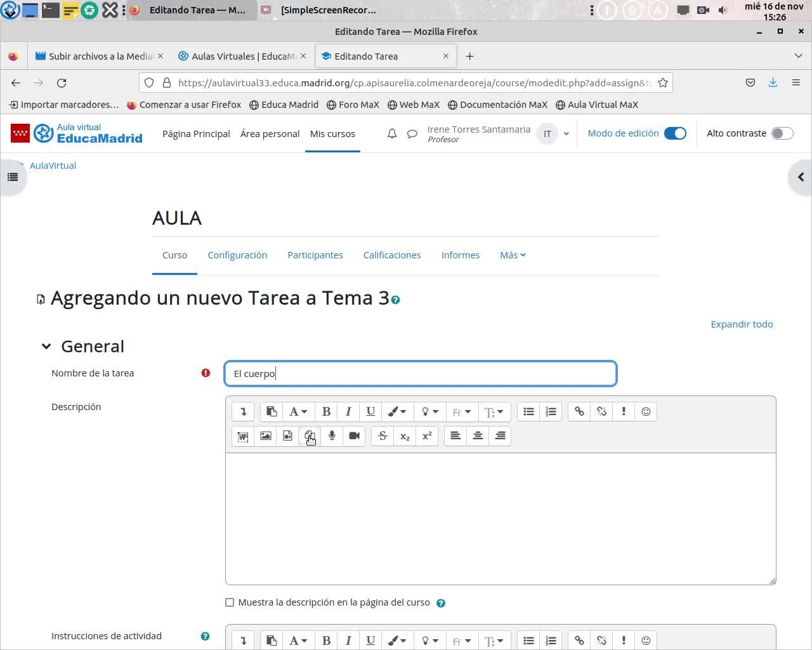Click Paste special in the Descripción editor
Image resolution: width=812 pixels, height=650 pixels.
click(x=272, y=411)
